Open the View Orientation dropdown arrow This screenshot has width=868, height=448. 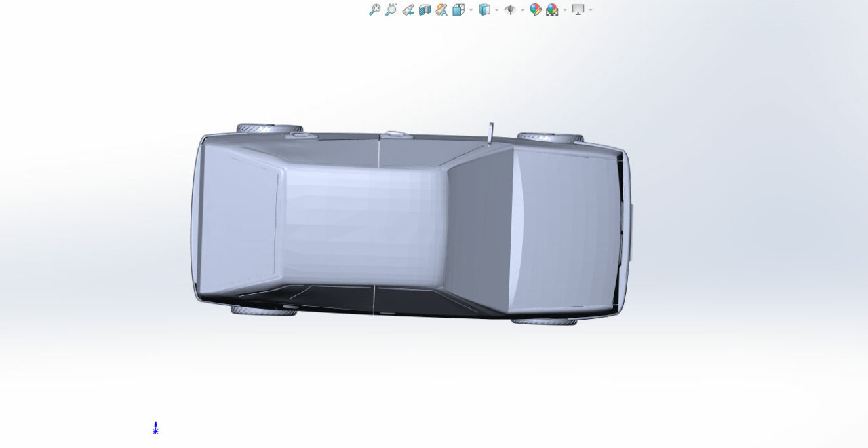pos(471,10)
